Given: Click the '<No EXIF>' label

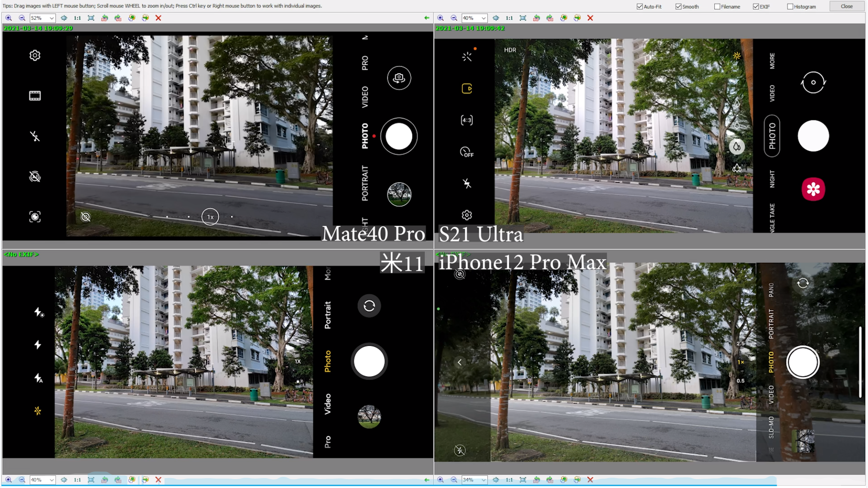Looking at the screenshot, I should pyautogui.click(x=21, y=254).
